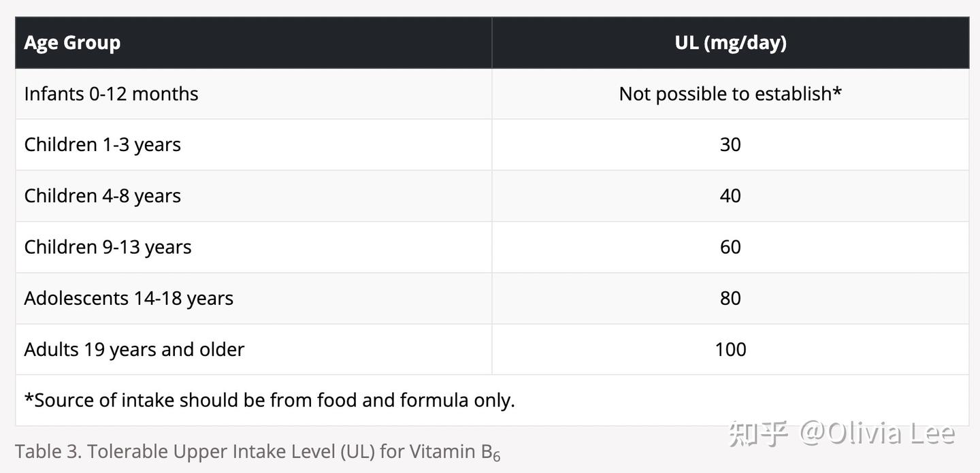This screenshot has width=980, height=473.
Task: Click the subscript 6 in Vitamin B6
Action: [497, 457]
